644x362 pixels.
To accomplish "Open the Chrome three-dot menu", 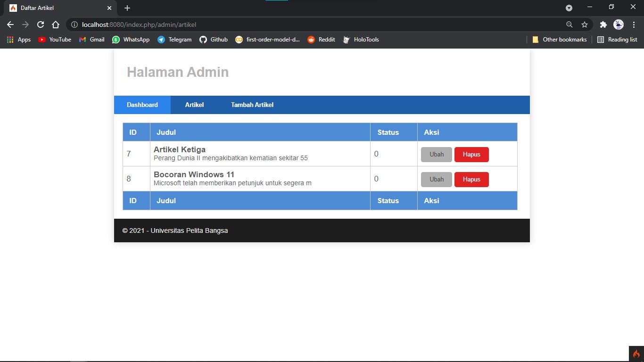I will tap(633, 25).
